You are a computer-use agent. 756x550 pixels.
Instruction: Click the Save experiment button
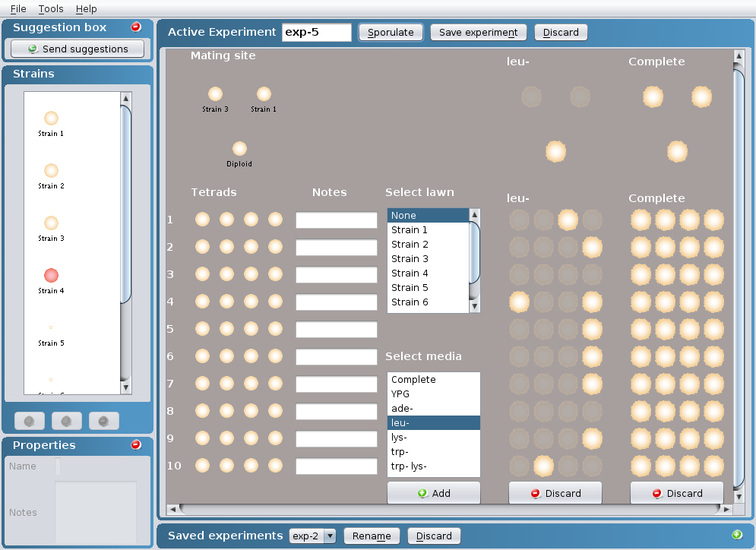(x=478, y=33)
